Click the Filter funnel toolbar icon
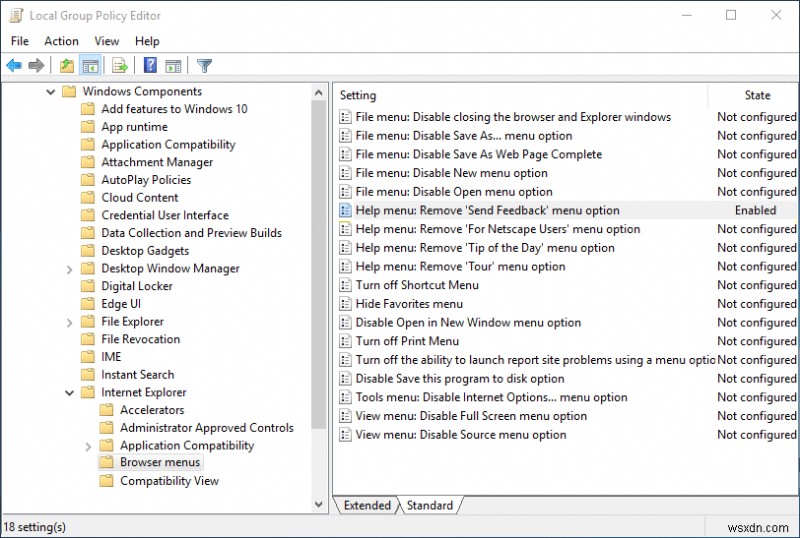The height and width of the screenshot is (538, 800). point(204,65)
